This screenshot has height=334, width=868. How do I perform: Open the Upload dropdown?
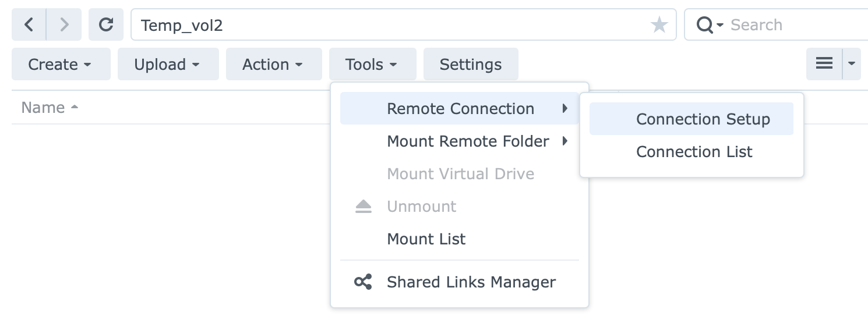tap(168, 64)
